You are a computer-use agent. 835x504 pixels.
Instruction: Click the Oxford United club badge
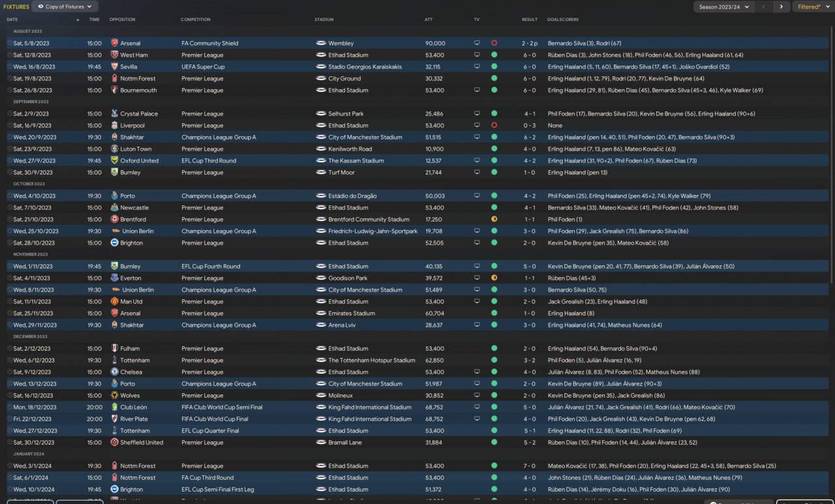(x=114, y=160)
